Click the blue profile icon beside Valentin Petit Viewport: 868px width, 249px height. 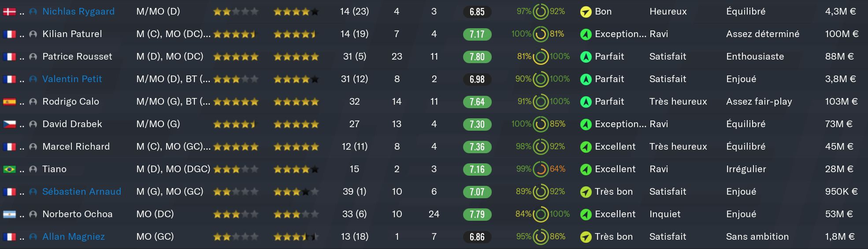tap(33, 79)
